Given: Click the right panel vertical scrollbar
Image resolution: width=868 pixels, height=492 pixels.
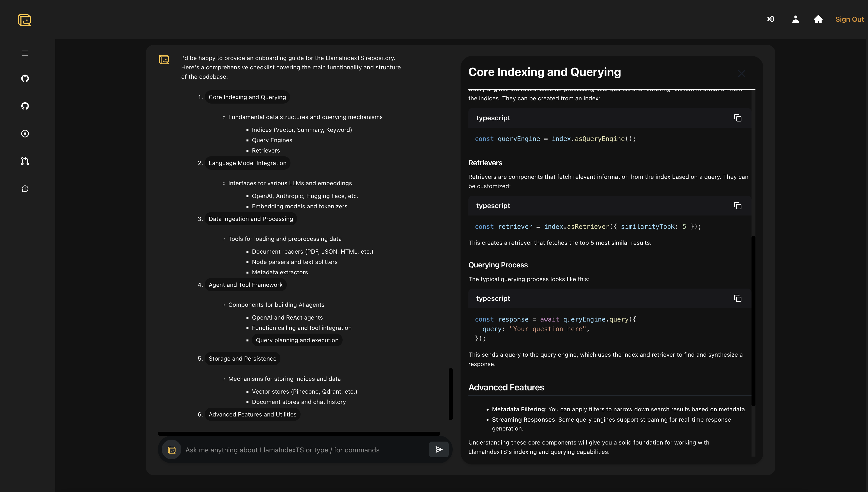Looking at the screenshot, I should [x=753, y=321].
